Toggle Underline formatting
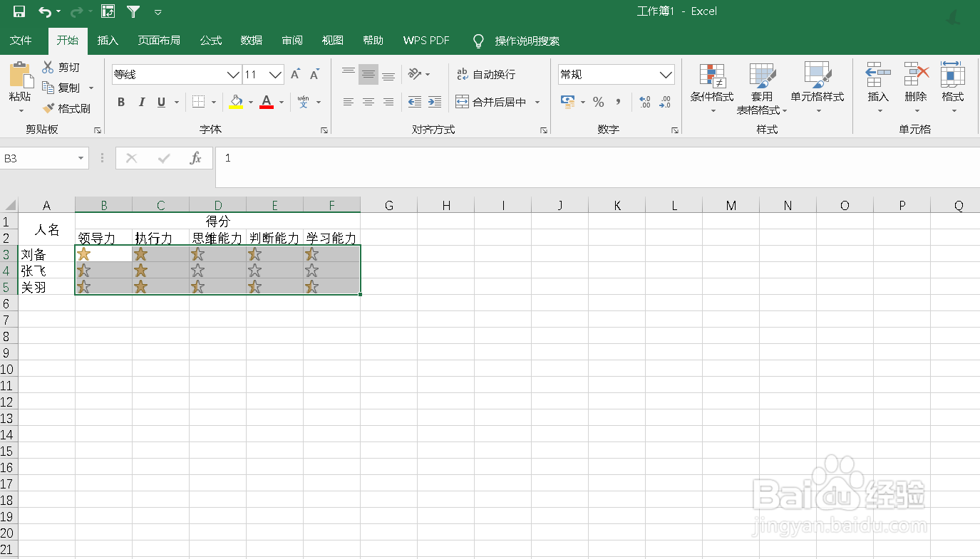This screenshot has width=980, height=559. (x=161, y=102)
